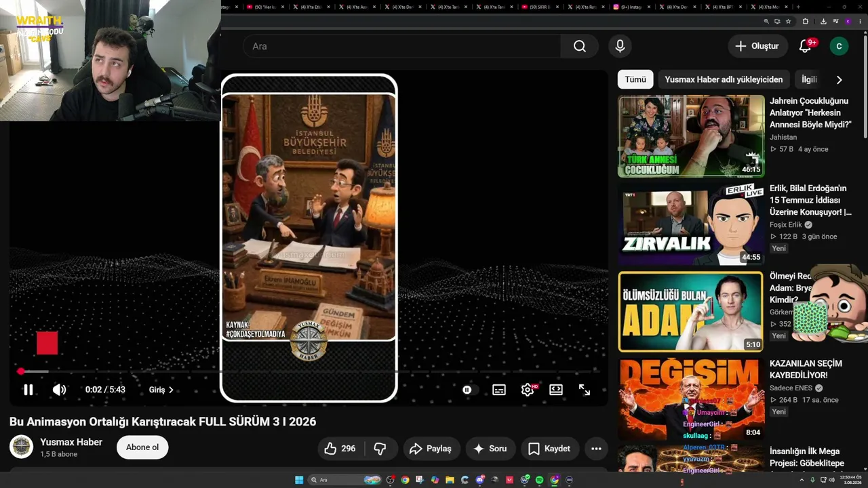Viewport: 868px width, 488px height.
Task: Toggle subtitles/captions in the player
Action: pos(499,390)
